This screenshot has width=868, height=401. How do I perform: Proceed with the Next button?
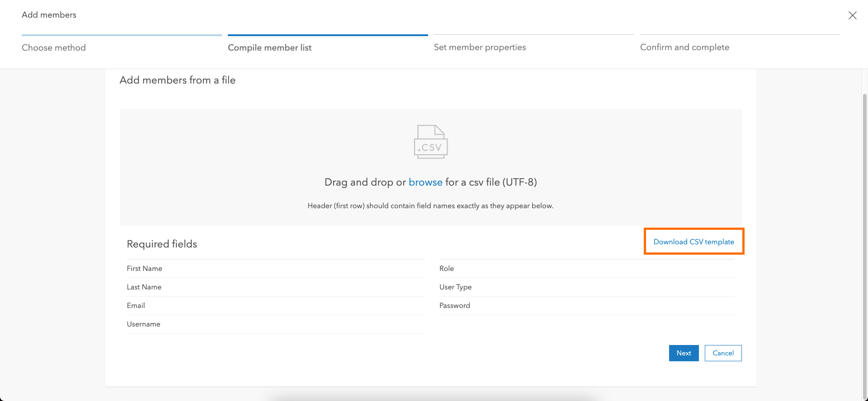(684, 353)
